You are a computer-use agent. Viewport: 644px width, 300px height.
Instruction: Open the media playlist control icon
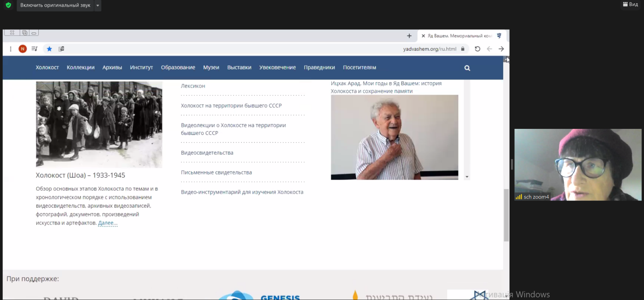click(x=35, y=49)
